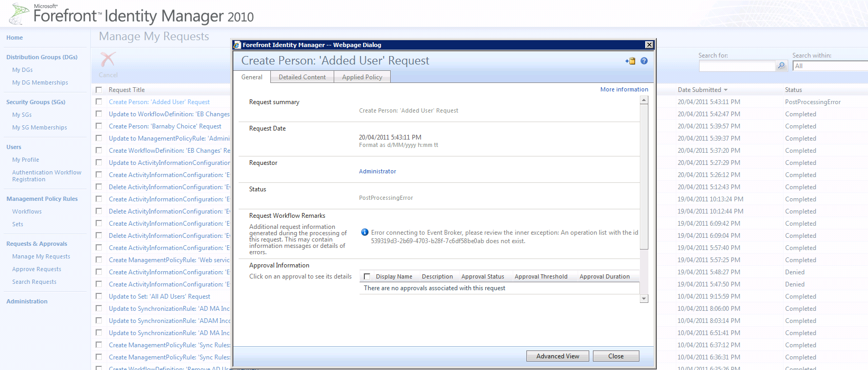
Task: Tick checkbox for Update to ManagementPolicyRule 'Admini' row
Action: tap(99, 138)
